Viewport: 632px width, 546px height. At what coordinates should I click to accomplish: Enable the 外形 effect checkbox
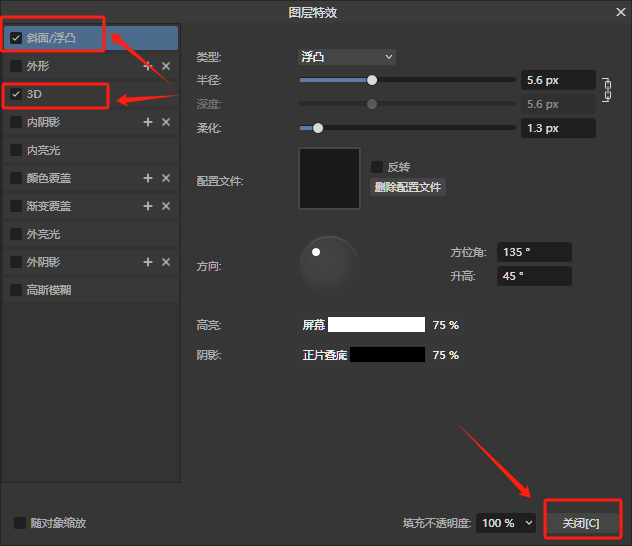click(x=16, y=66)
